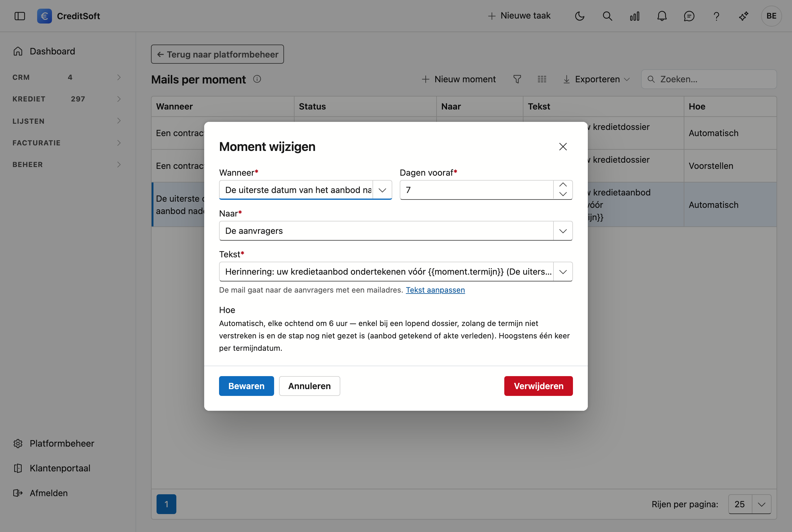The height and width of the screenshot is (532, 792).
Task: Follow the Tekst aanpassen link
Action: [435, 290]
